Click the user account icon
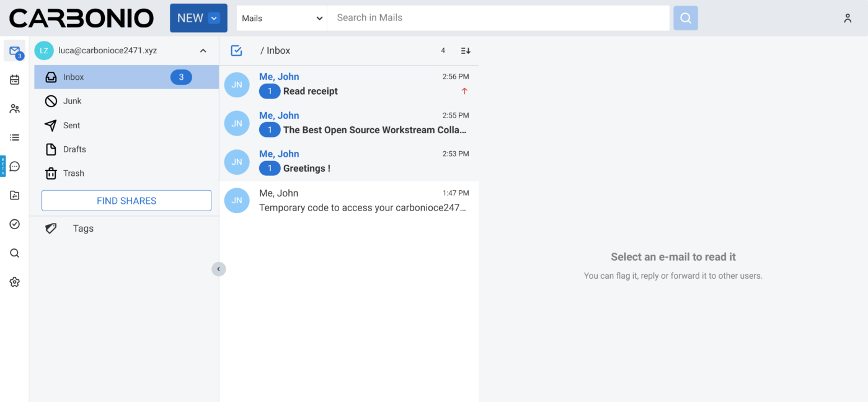Screen dimensions: 868x402 click(848, 19)
